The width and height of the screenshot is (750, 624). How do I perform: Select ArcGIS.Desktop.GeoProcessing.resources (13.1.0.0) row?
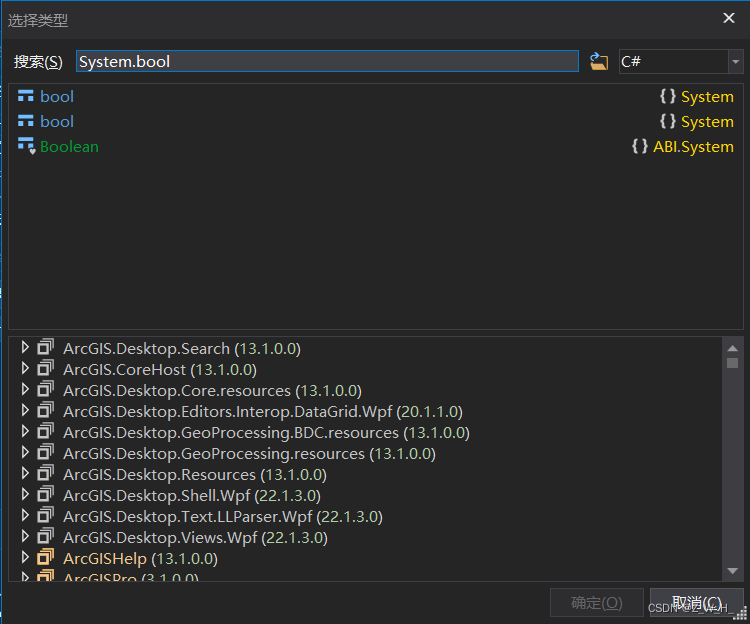coord(249,454)
